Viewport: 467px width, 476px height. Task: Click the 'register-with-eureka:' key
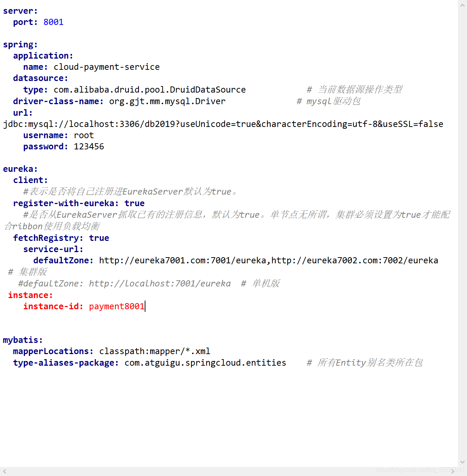(x=66, y=203)
